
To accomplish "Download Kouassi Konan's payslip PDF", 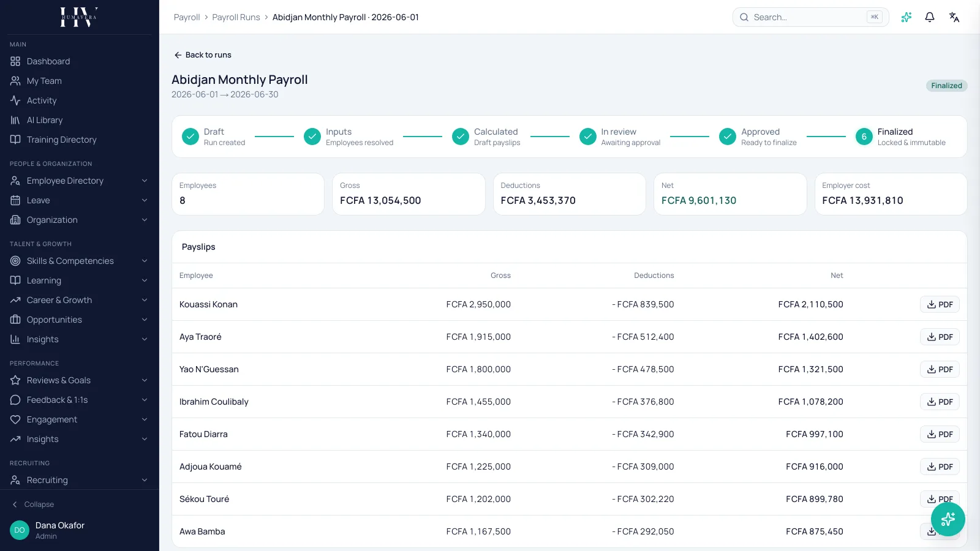I will (940, 304).
